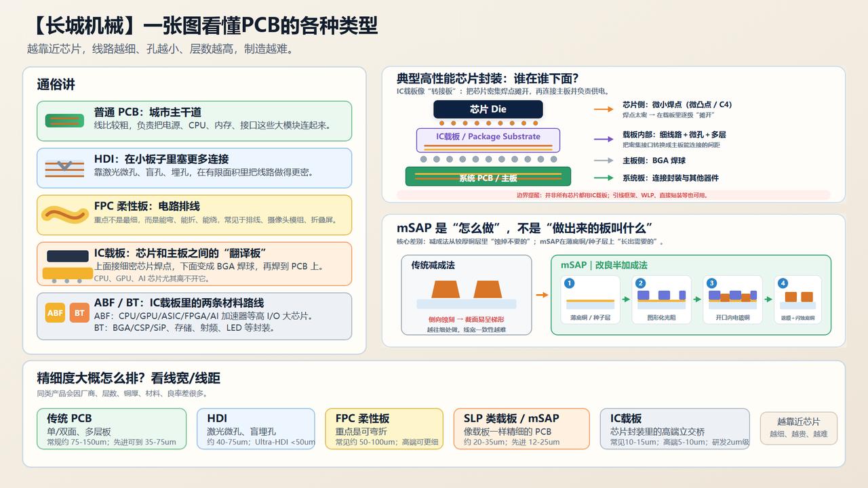Click the row of orange C4 microbumps

[x=488, y=123]
